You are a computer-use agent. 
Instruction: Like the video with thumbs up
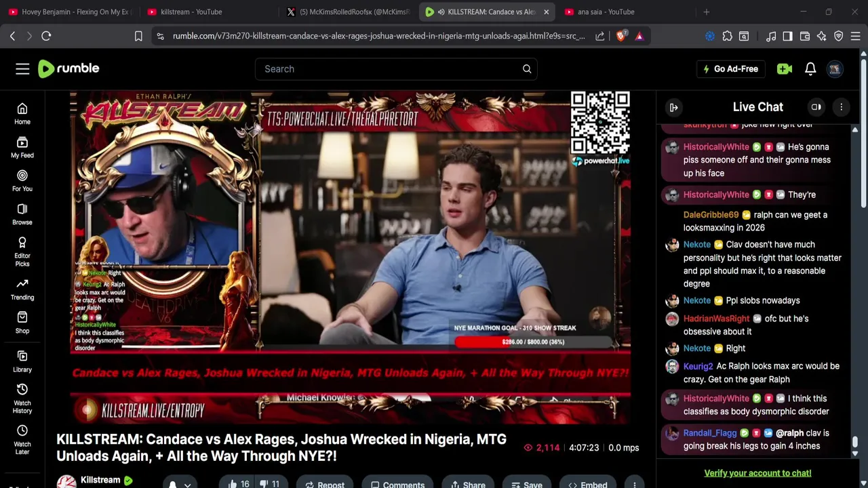pos(239,483)
